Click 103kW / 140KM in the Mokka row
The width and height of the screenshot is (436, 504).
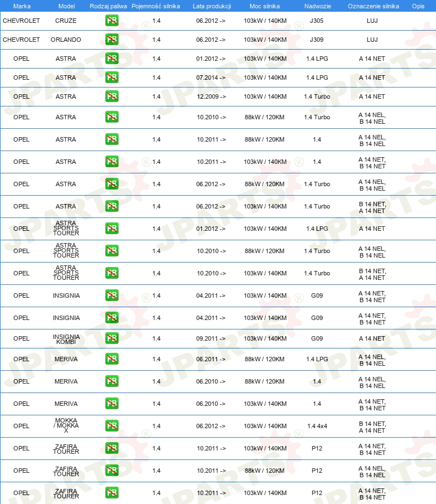pyautogui.click(x=265, y=426)
